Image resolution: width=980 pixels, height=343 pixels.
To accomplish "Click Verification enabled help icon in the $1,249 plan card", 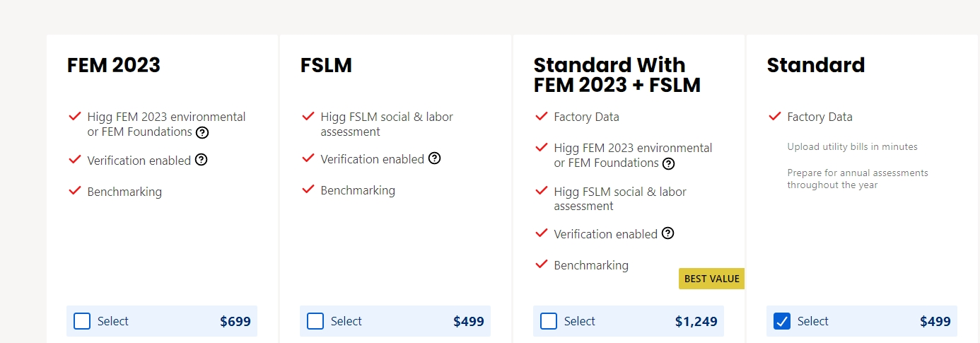I will (667, 233).
